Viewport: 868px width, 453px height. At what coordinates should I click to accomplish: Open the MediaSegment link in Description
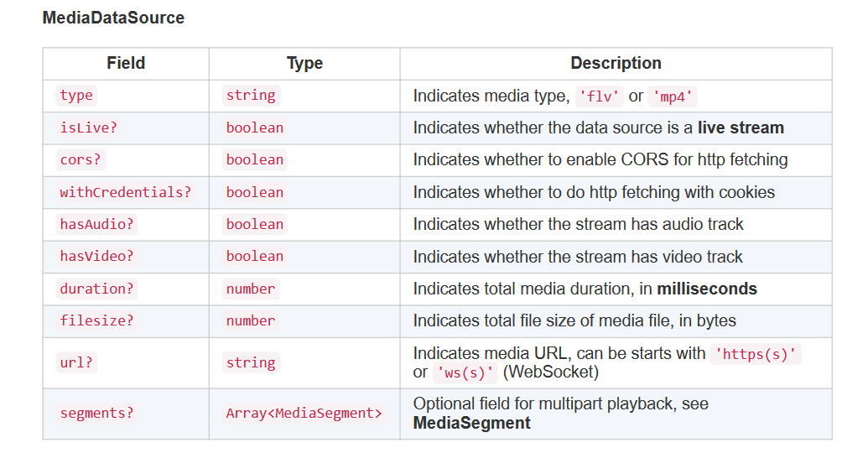[471, 423]
